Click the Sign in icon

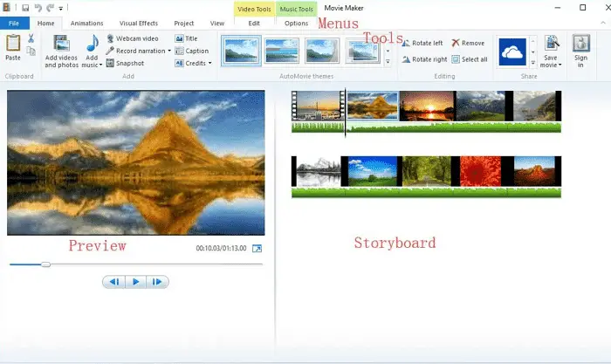pyautogui.click(x=581, y=44)
